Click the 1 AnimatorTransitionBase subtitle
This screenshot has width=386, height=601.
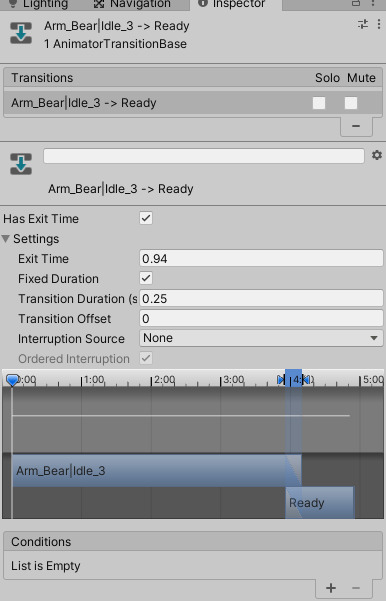(x=115, y=44)
